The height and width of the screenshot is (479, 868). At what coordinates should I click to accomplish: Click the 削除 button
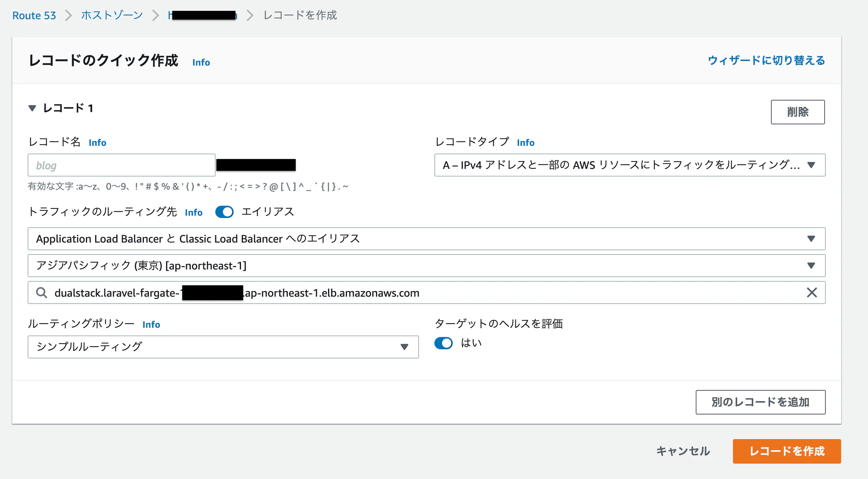[798, 112]
